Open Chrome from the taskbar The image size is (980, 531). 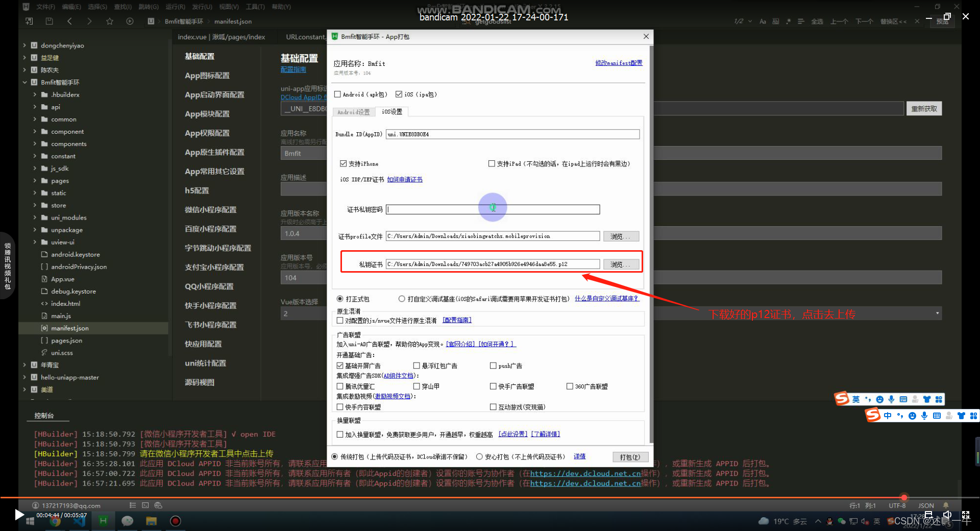(x=55, y=521)
